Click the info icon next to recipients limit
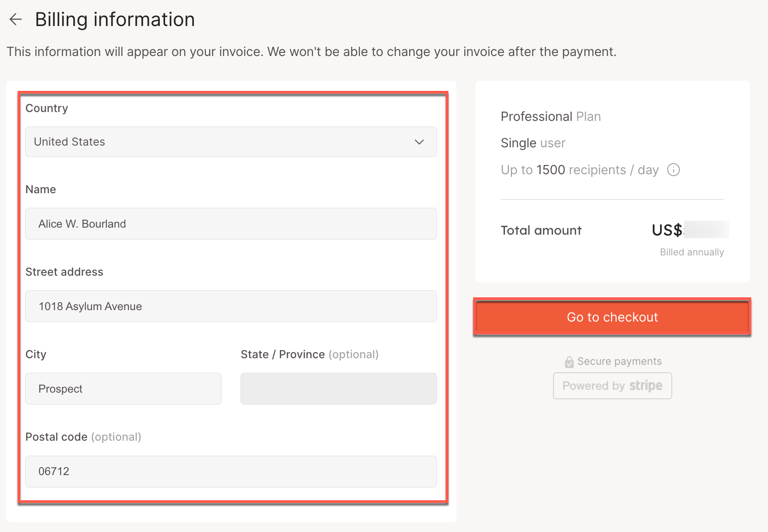 click(x=674, y=170)
